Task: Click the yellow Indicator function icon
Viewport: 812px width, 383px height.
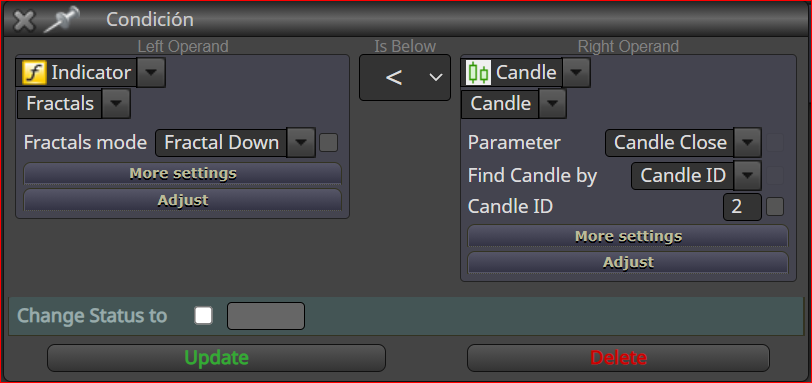Action: point(35,73)
